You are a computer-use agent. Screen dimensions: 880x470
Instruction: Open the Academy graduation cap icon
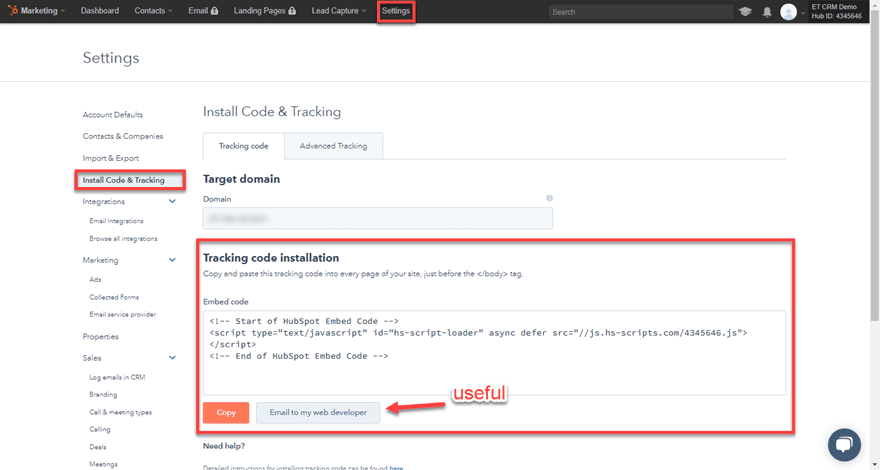tap(745, 11)
